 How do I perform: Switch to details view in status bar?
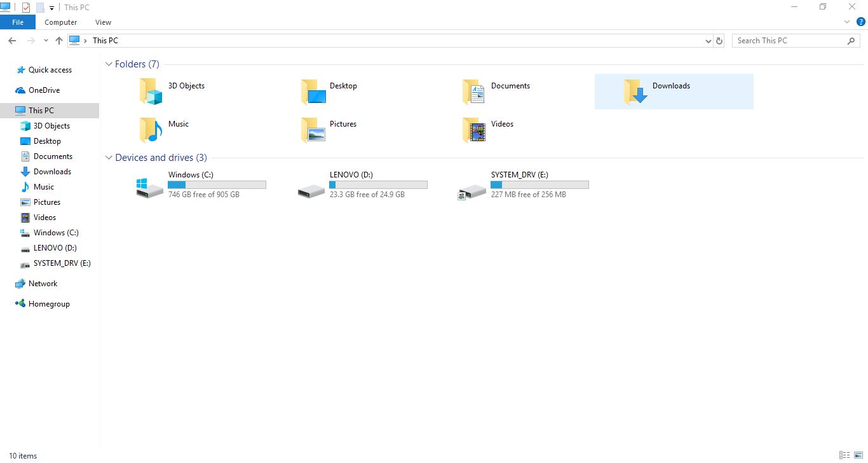(844, 455)
